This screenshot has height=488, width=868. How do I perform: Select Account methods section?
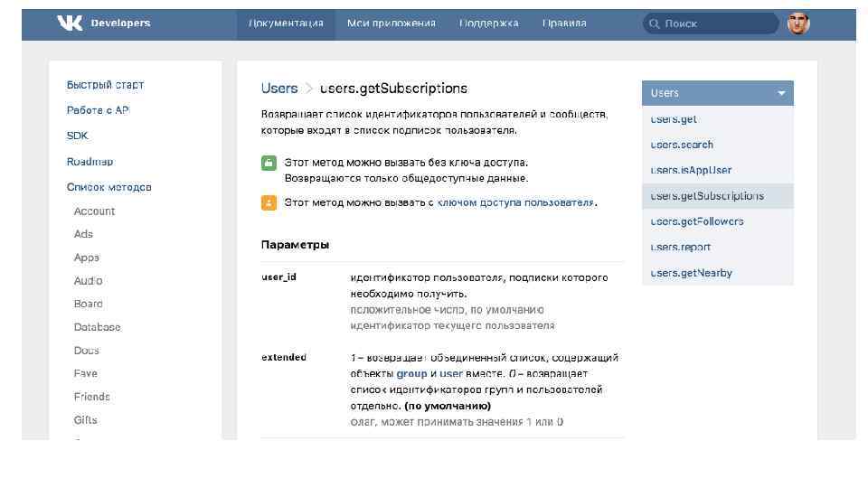pyautogui.click(x=94, y=211)
